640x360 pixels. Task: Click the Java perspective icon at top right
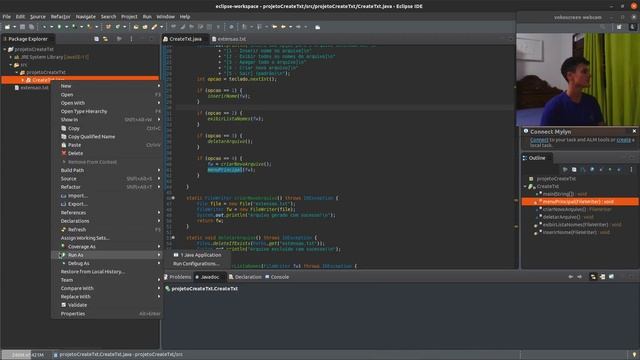[633, 27]
